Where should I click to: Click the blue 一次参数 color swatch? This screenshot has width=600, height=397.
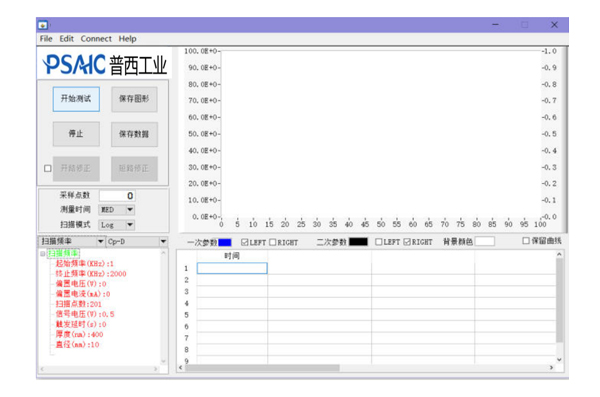point(225,242)
